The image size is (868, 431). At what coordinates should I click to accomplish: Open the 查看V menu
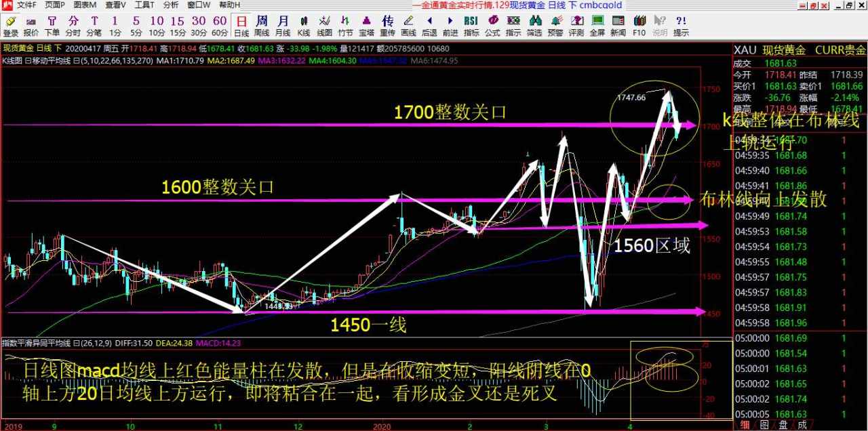tap(115, 5)
